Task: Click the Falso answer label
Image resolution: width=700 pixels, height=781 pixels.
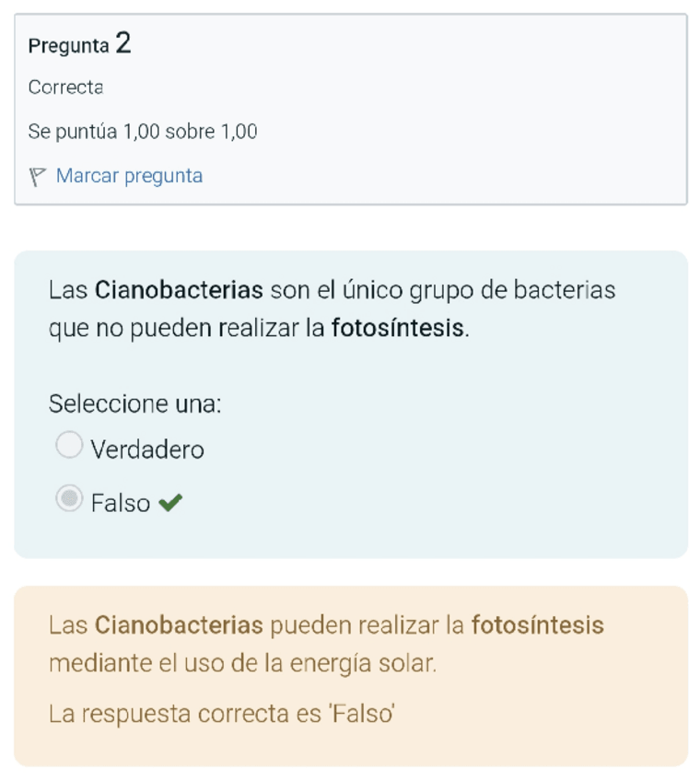Action: [x=120, y=503]
